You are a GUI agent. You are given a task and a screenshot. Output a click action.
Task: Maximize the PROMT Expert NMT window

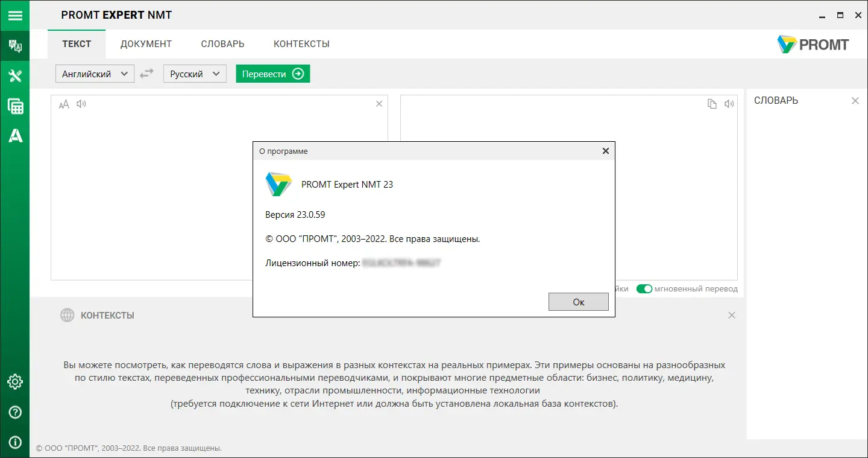point(840,15)
